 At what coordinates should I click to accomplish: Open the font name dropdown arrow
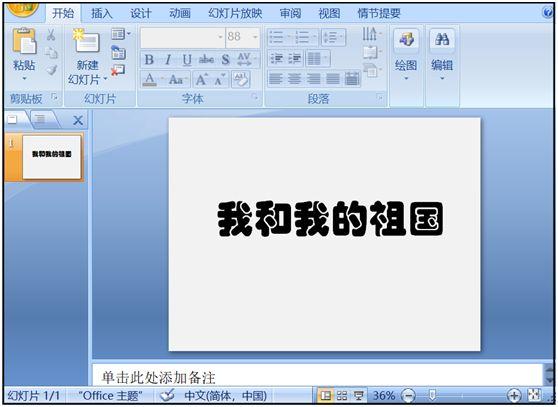click(220, 37)
